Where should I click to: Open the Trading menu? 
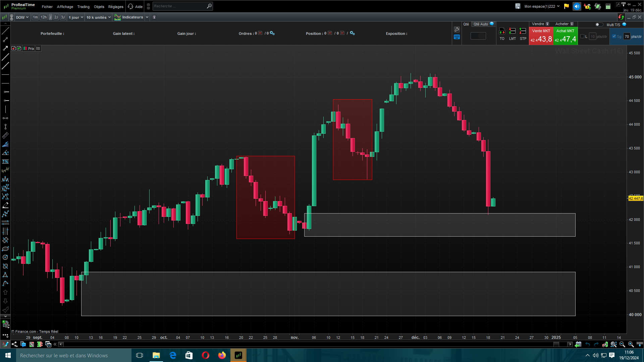coord(83,7)
